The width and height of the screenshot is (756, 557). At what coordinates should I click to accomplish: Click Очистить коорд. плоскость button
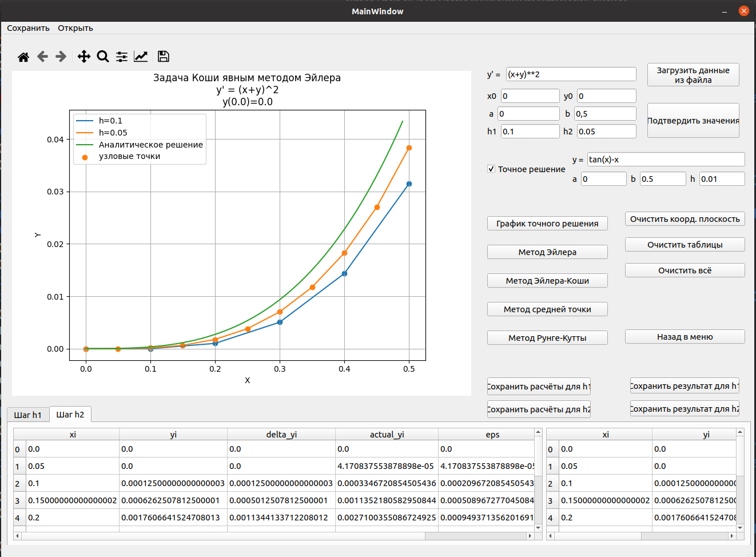point(685,219)
